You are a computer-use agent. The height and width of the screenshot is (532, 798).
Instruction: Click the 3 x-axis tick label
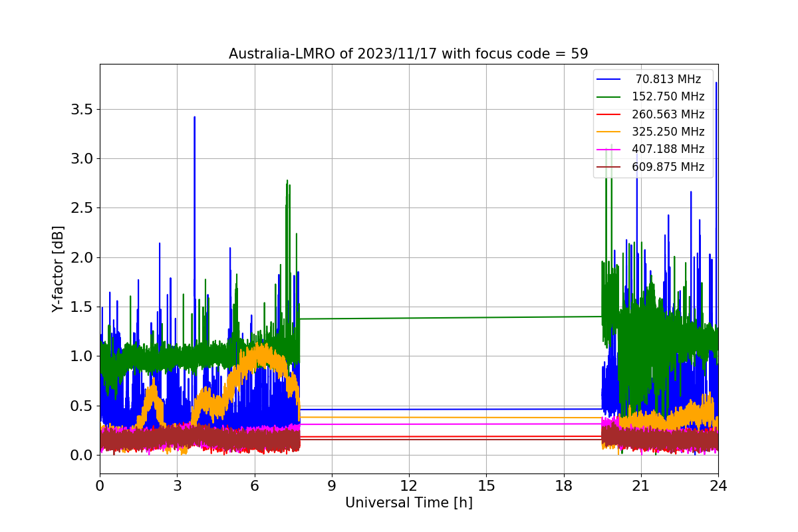[177, 486]
